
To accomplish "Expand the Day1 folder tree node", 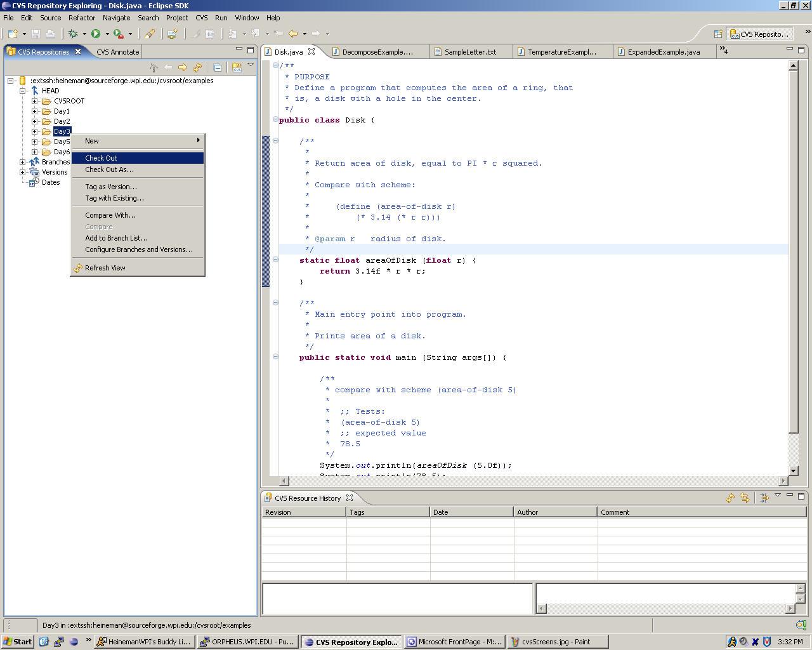I will (35, 111).
